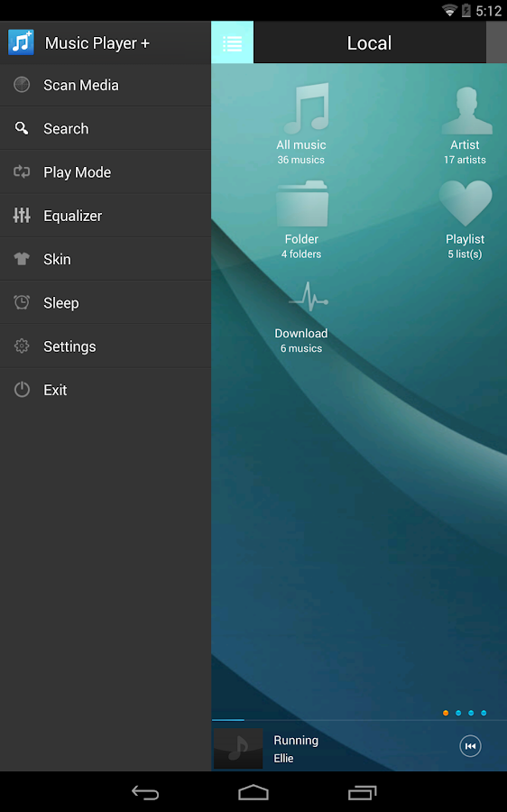Tap the Android back button
Screen dimensions: 507x812
pos(145,792)
